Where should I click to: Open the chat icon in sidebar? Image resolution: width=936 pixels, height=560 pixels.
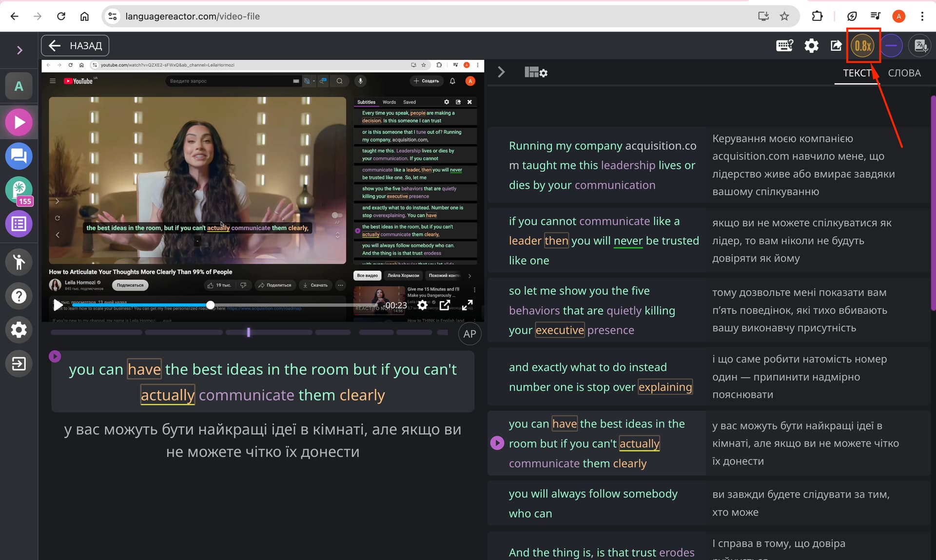click(19, 156)
